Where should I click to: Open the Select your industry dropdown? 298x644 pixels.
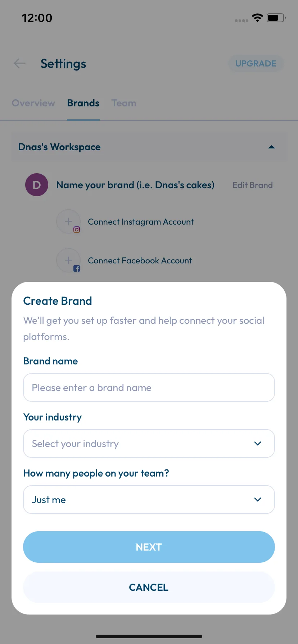tap(149, 443)
